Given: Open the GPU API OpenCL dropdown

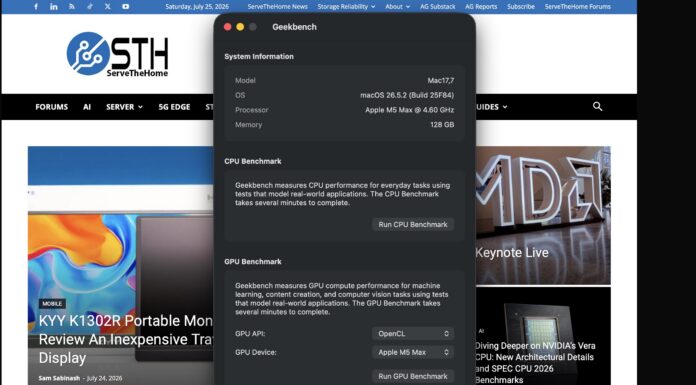Looking at the screenshot, I should point(413,333).
